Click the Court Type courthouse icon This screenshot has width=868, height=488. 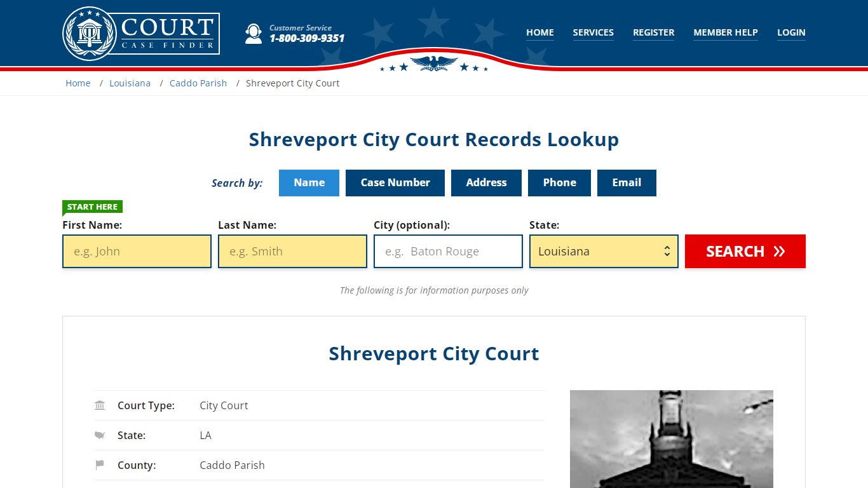click(x=100, y=405)
